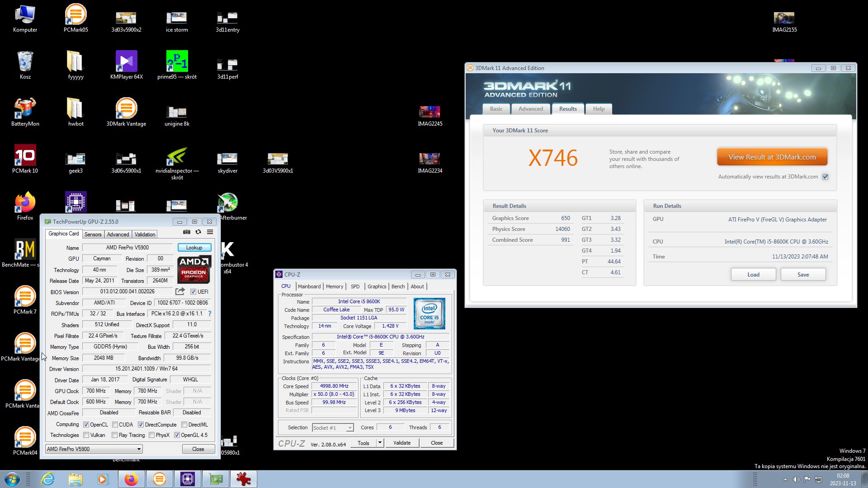The width and height of the screenshot is (868, 488).
Task: Click the Load button in 3DMark 11
Action: point(753,275)
